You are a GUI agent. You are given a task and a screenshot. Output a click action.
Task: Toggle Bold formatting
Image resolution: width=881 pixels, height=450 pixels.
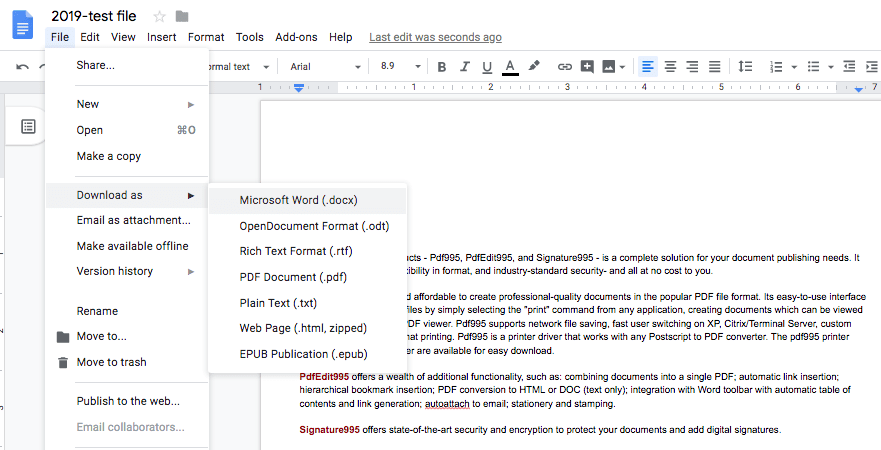pyautogui.click(x=442, y=67)
